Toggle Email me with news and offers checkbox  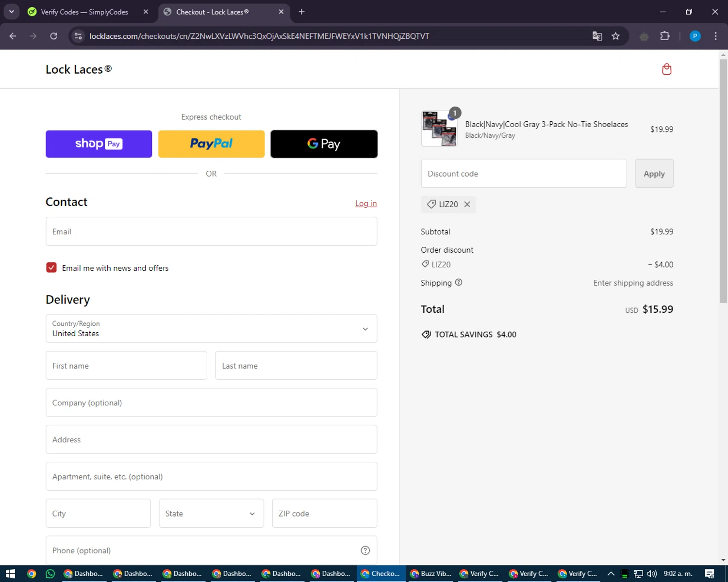point(51,268)
